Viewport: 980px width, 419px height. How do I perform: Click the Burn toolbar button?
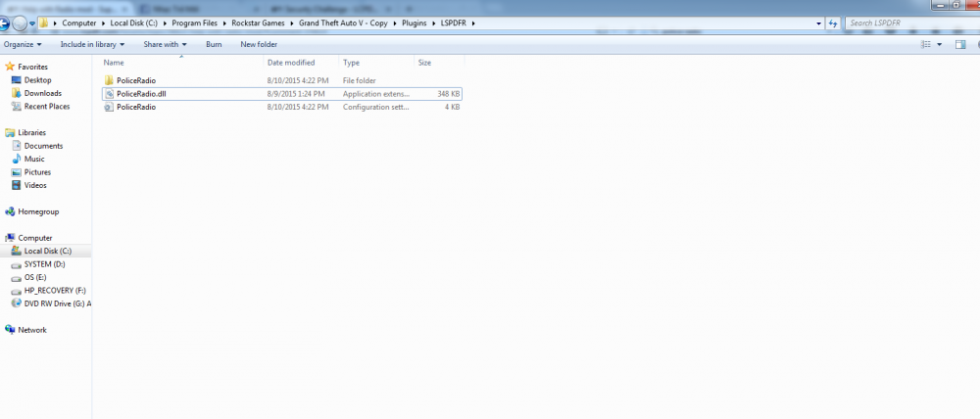pyautogui.click(x=214, y=44)
